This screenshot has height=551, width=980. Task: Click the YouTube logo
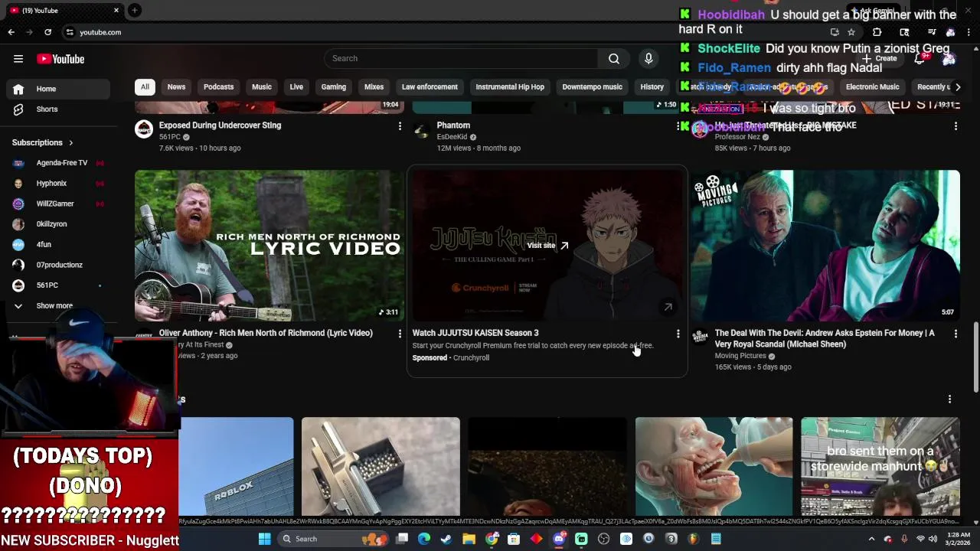pyautogui.click(x=60, y=59)
